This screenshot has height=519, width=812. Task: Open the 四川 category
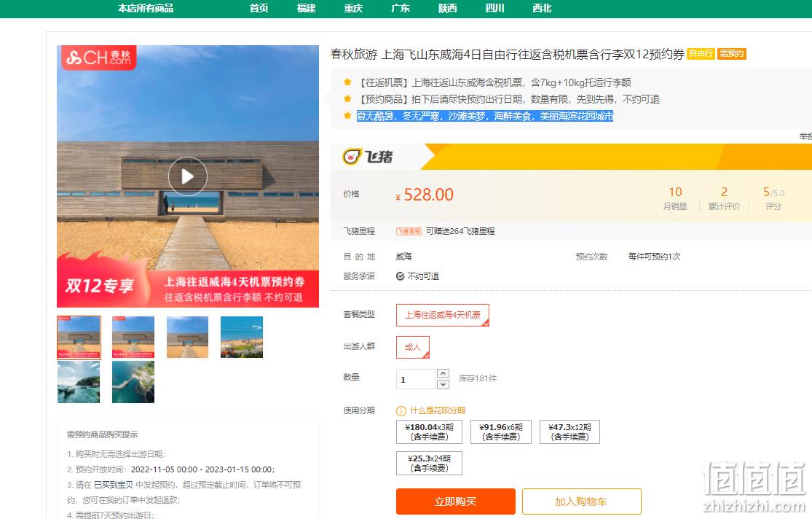coord(494,8)
